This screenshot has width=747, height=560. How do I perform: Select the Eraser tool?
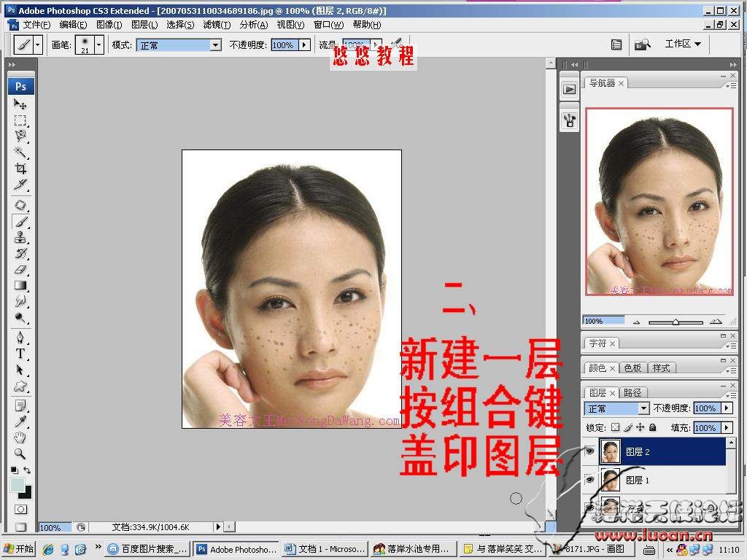click(20, 270)
